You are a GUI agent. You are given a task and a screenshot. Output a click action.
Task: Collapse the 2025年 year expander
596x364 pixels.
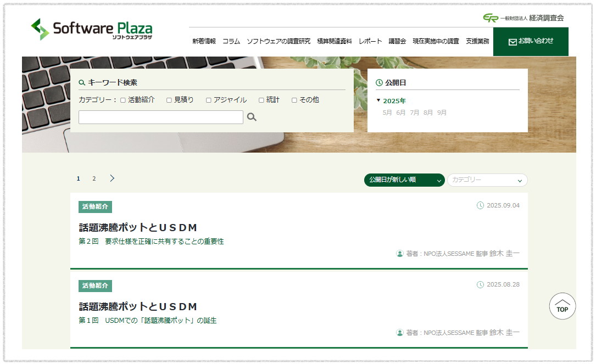click(x=378, y=100)
